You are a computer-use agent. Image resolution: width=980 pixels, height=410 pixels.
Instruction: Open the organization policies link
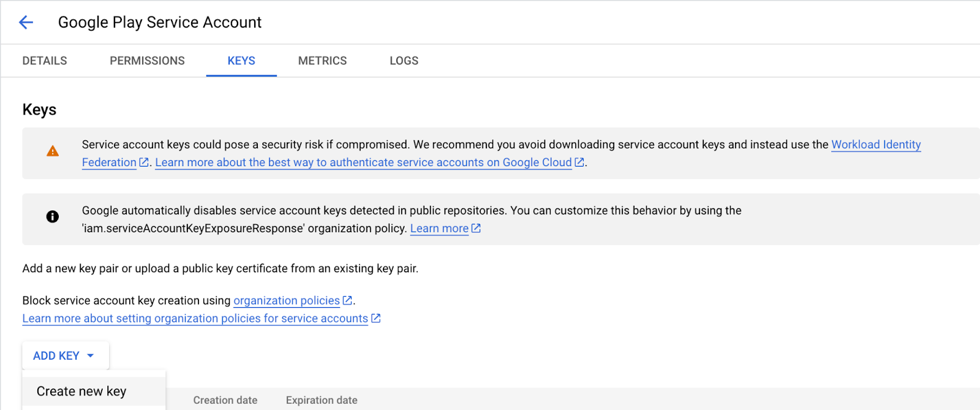point(286,300)
